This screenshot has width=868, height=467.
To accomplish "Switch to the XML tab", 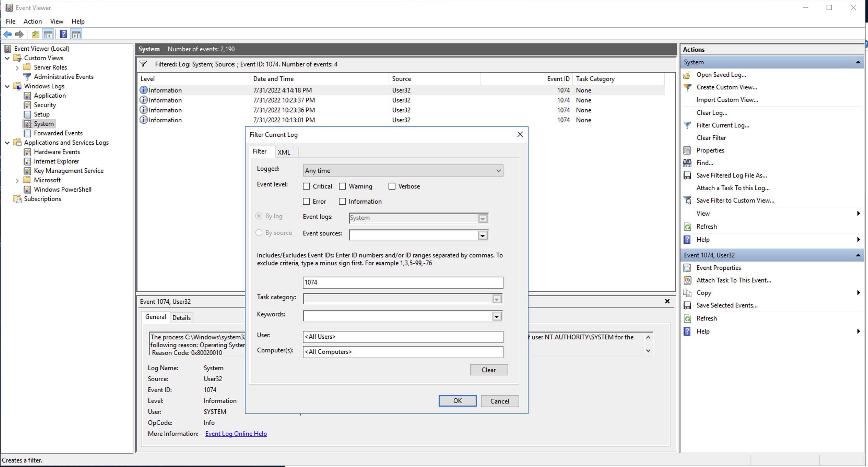I will coord(284,152).
